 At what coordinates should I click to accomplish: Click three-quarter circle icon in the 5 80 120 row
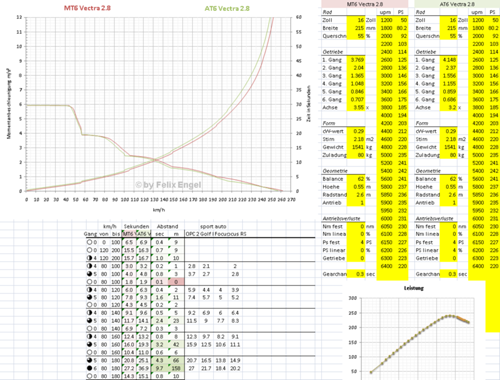(x=89, y=297)
